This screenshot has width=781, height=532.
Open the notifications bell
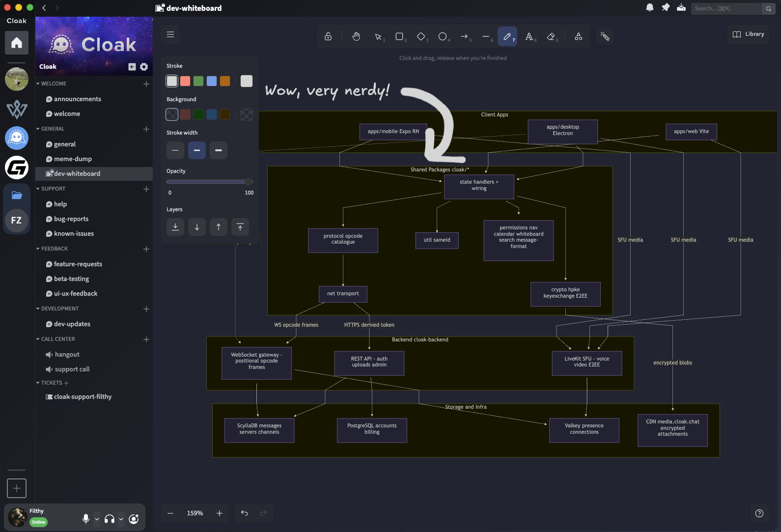(x=650, y=8)
